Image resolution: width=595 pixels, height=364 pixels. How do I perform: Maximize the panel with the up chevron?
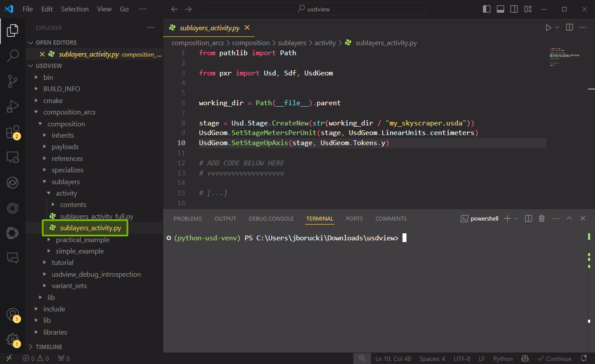(569, 218)
